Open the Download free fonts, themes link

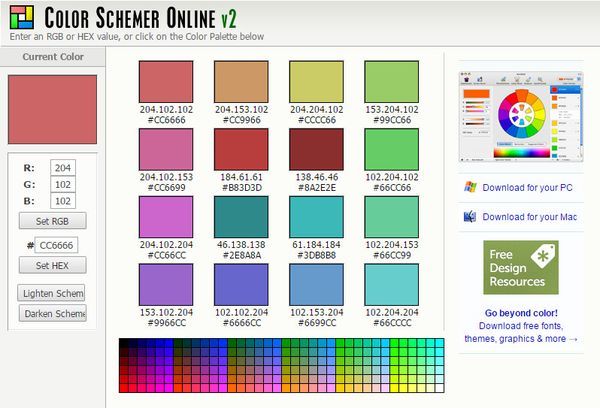521,332
